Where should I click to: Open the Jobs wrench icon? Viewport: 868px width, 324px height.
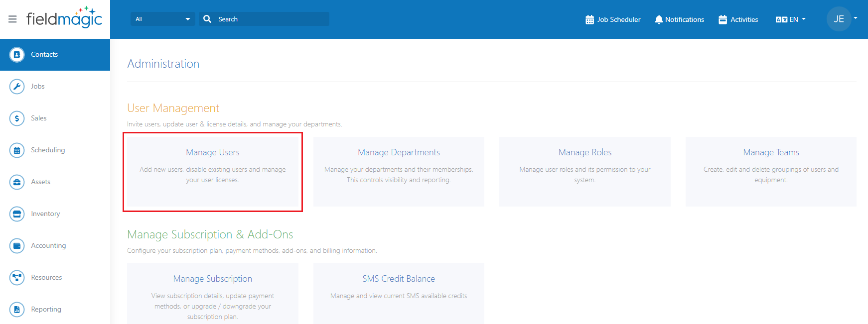point(17,87)
